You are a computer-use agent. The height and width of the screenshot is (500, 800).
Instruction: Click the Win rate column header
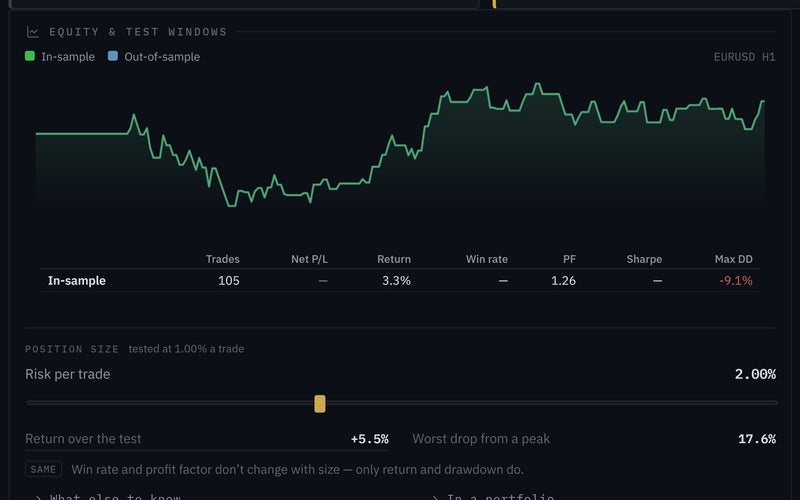(x=487, y=259)
